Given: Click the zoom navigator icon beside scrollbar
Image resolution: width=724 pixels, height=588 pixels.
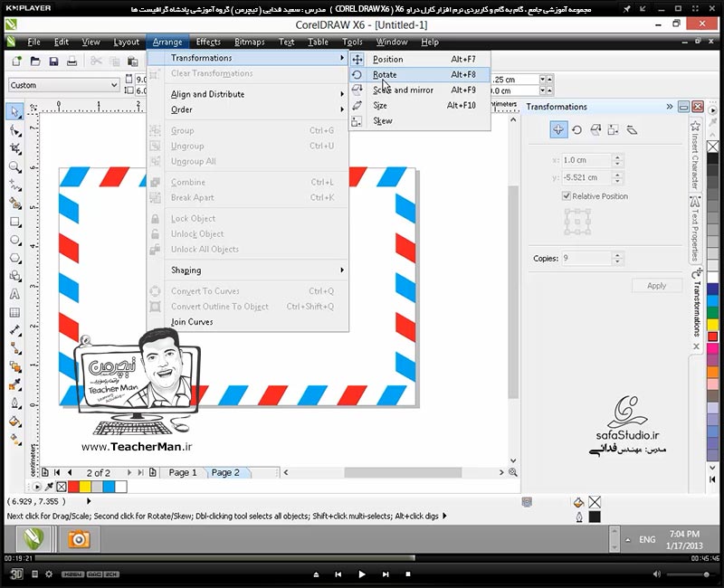Looking at the screenshot, I should coord(513,472).
